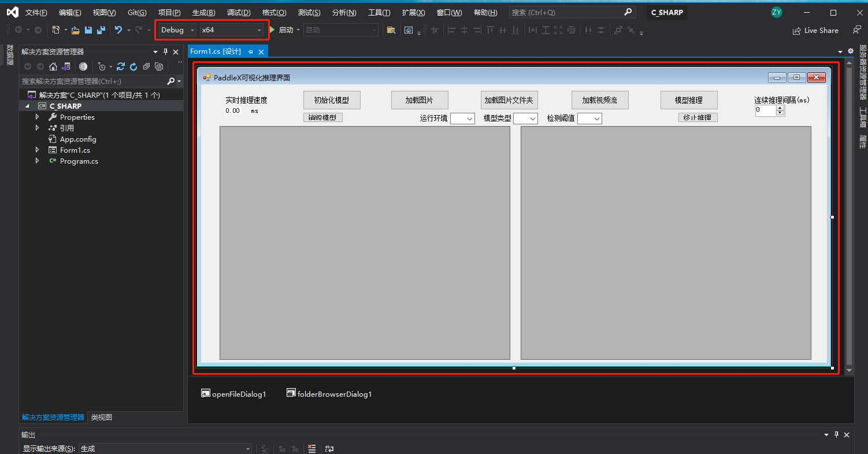868x454 pixels.
Task: Click Collapse All icon in Solution Explorer
Action: tap(146, 67)
